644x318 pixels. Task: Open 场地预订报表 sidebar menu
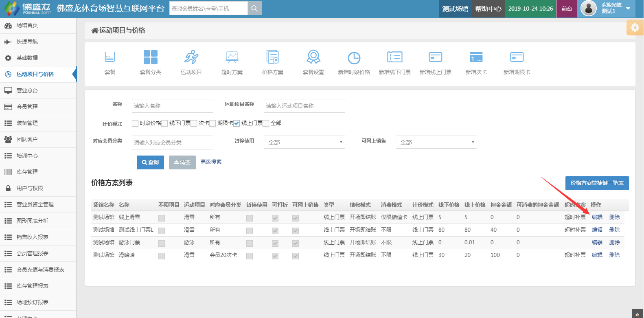point(38,302)
